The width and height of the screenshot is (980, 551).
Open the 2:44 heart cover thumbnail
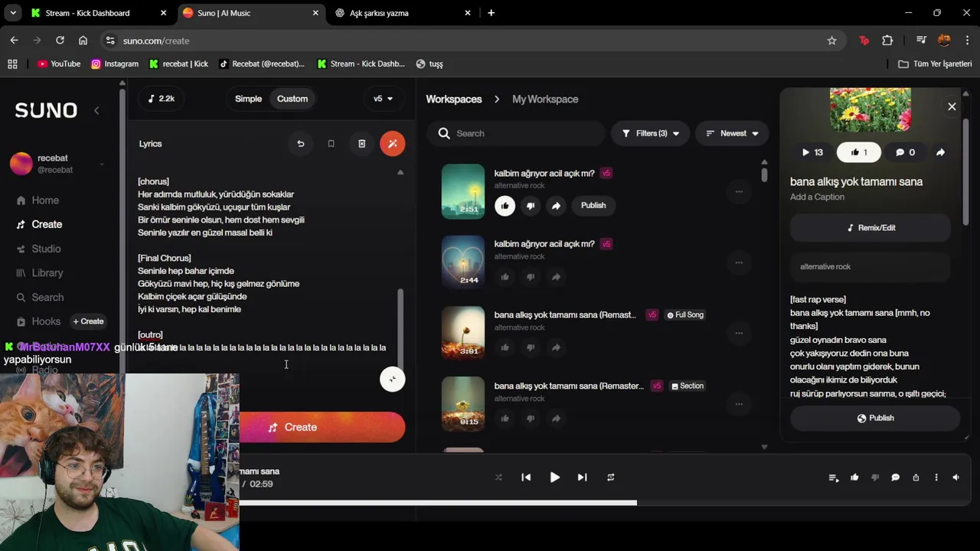click(x=463, y=262)
